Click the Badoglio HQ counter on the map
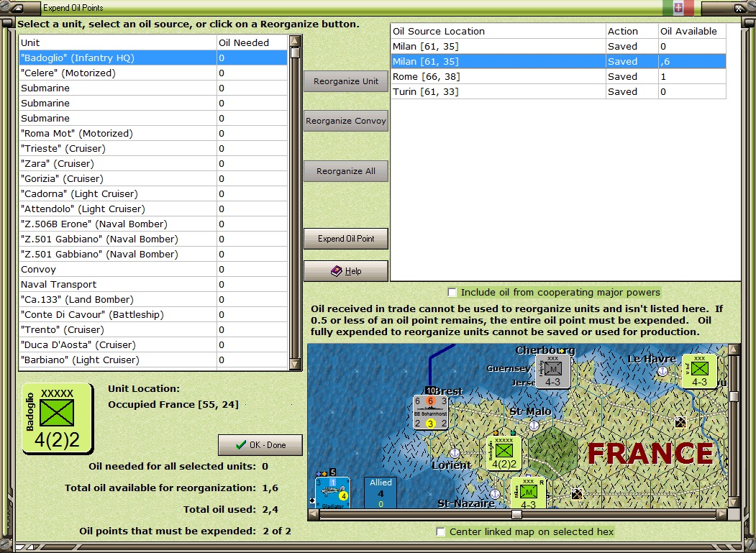This screenshot has height=553, width=756. (x=504, y=453)
